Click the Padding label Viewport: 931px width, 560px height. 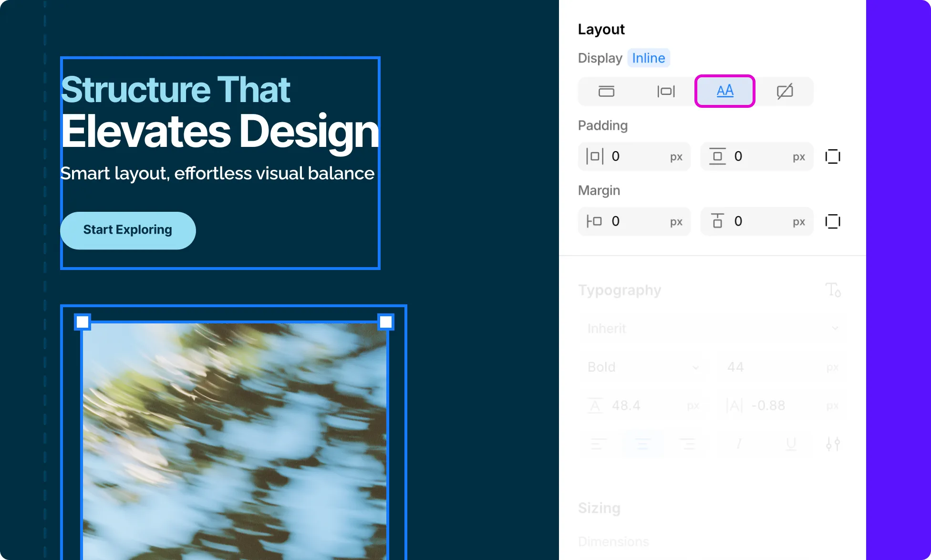603,125
